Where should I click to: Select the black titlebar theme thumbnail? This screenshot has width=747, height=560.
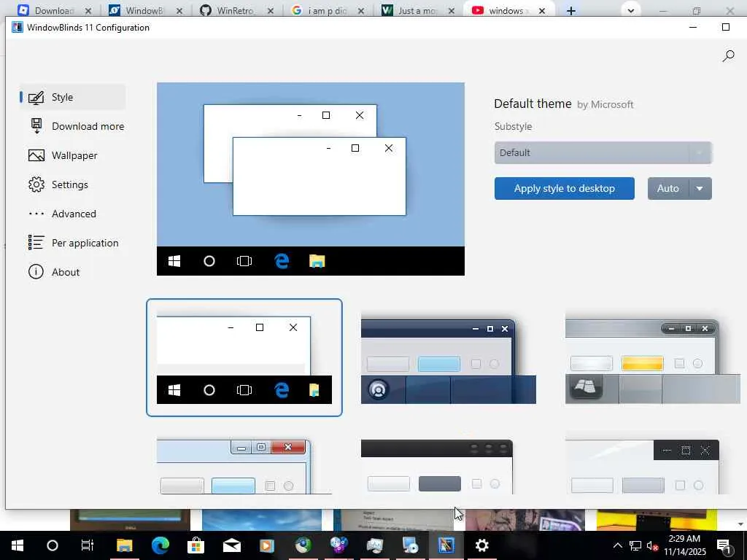tap(438, 467)
